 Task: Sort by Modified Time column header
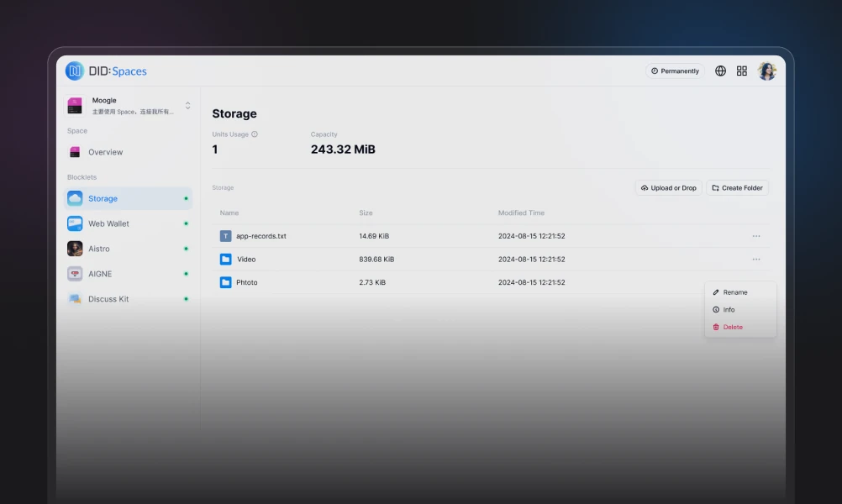pyautogui.click(x=521, y=213)
